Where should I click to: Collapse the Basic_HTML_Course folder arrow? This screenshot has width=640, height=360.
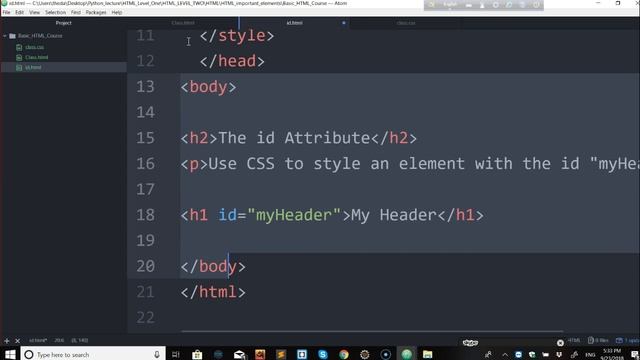(x=5, y=36)
